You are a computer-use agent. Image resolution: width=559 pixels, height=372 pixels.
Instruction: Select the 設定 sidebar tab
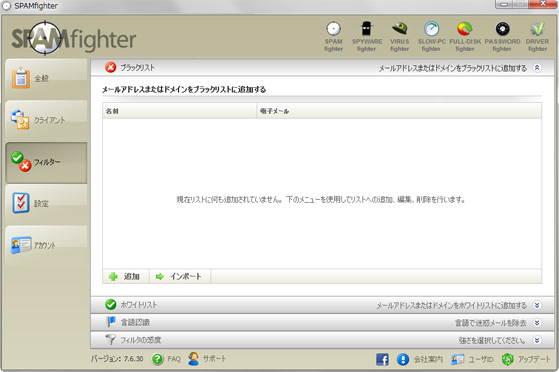pyautogui.click(x=46, y=204)
